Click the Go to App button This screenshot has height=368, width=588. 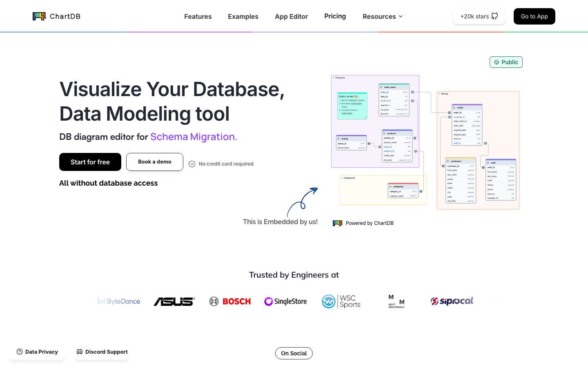click(534, 16)
